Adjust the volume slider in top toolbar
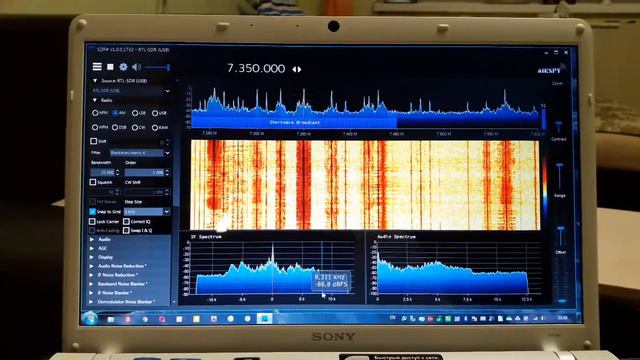Screen dimensions: 640x360 pos(157,67)
